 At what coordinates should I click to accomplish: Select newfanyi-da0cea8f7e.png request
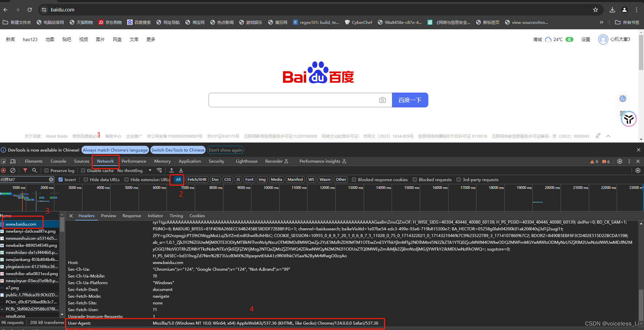(x=30, y=231)
